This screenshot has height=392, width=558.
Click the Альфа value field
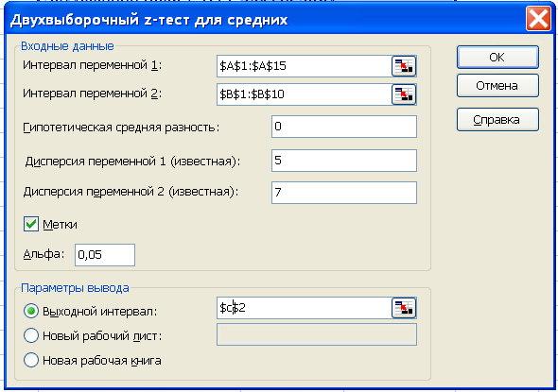105,255
